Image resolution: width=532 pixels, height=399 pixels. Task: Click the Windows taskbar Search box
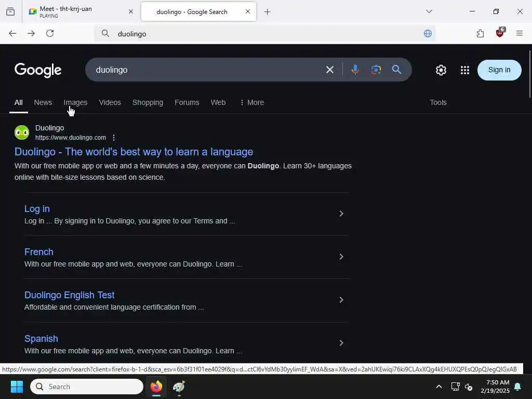pos(87,387)
